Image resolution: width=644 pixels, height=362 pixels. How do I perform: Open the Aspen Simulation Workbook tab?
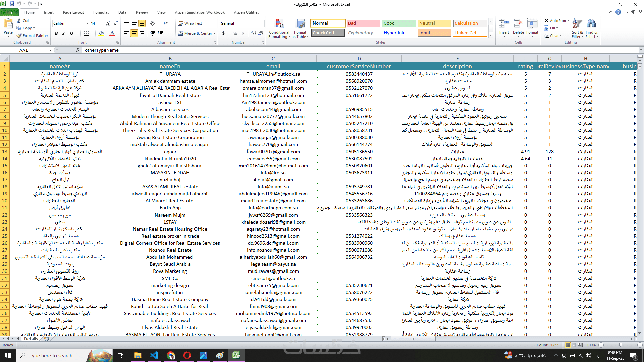[200, 12]
